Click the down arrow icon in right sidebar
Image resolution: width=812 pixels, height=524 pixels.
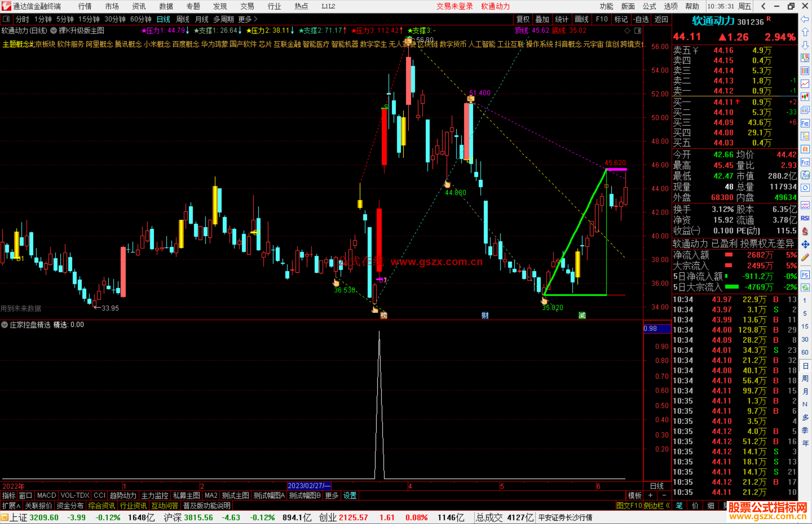pyautogui.click(x=805, y=45)
